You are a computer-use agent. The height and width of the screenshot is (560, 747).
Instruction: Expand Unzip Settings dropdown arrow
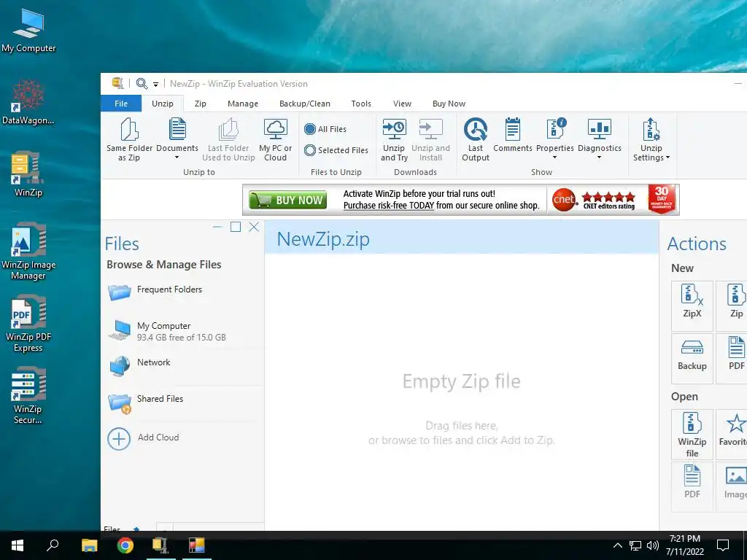[667, 157]
